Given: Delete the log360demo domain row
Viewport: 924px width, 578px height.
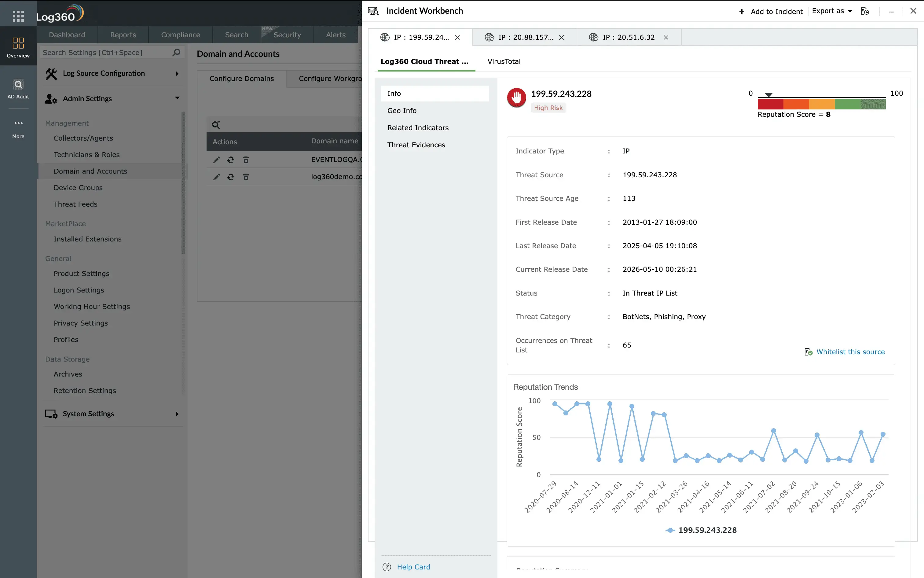Looking at the screenshot, I should click(246, 177).
